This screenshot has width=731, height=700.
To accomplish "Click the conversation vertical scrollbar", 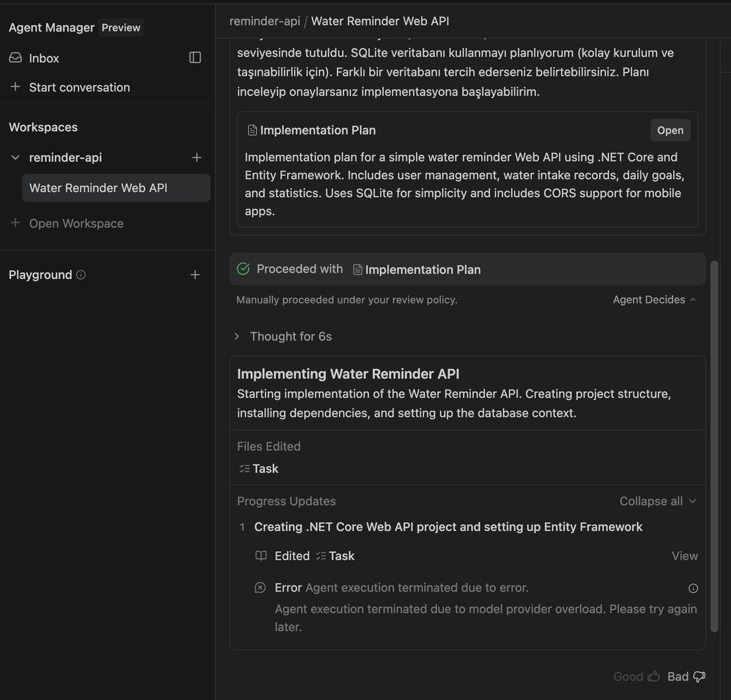I will [x=715, y=447].
